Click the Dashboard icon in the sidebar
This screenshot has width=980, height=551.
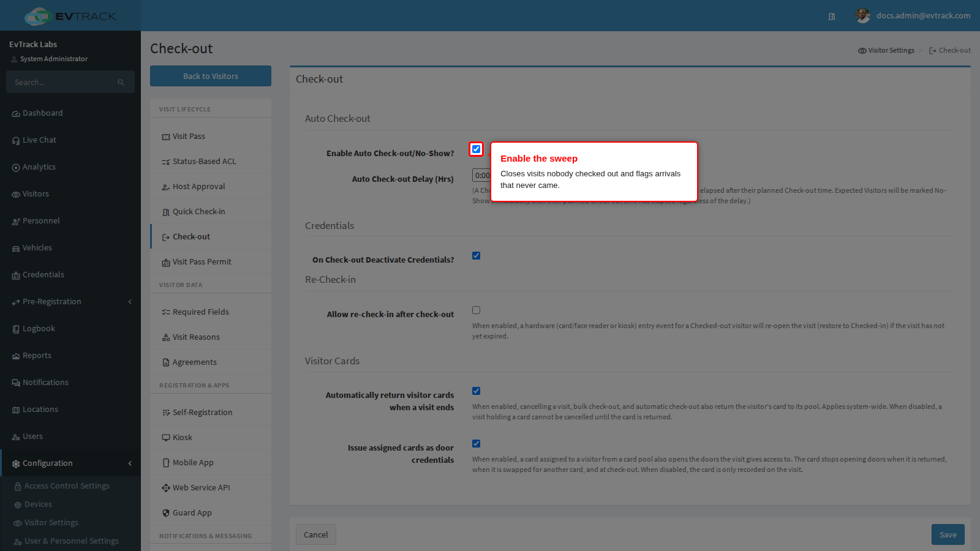16,114
